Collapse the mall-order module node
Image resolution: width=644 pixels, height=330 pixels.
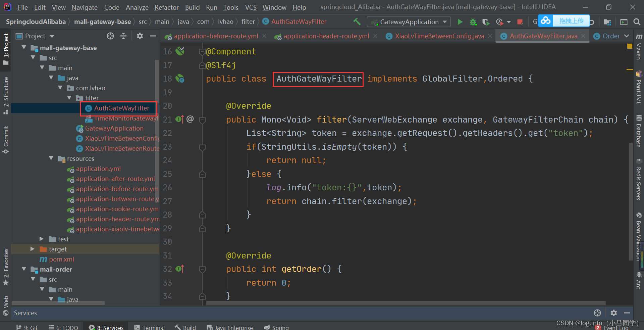point(24,269)
